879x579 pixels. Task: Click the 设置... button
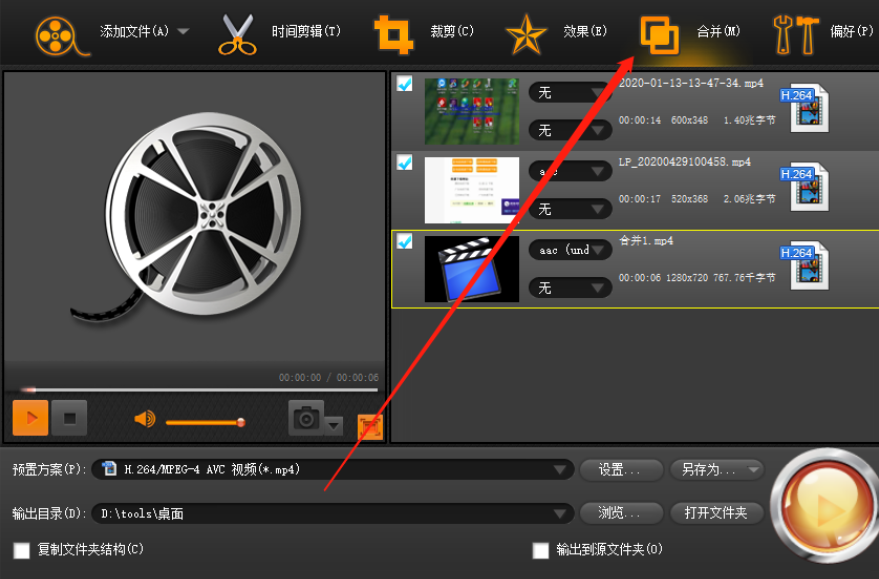(621, 470)
